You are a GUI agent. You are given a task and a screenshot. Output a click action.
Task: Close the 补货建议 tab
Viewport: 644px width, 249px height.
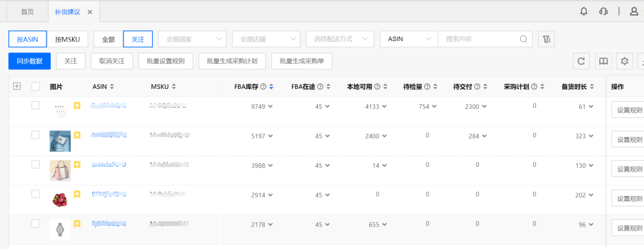(90, 12)
